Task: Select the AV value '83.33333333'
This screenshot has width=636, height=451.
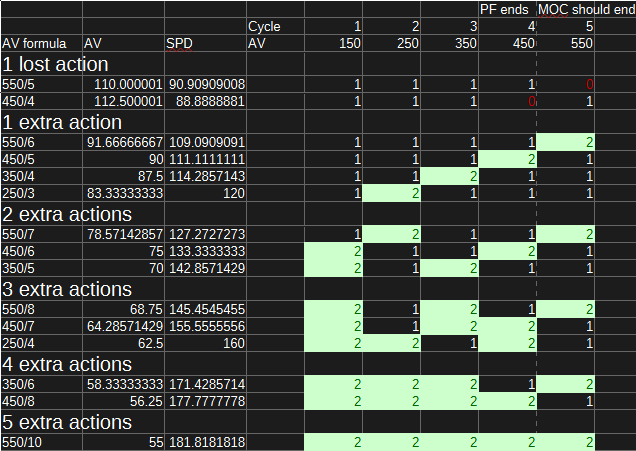Action: point(123,193)
